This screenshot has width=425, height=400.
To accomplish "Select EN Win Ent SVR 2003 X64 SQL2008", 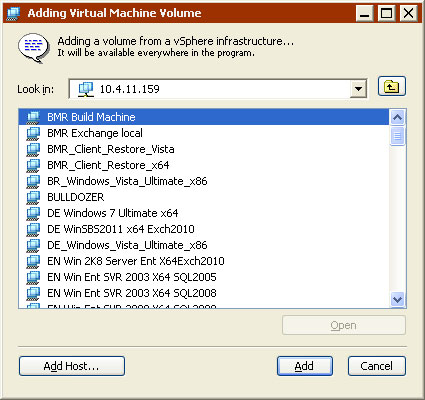I will [204, 293].
